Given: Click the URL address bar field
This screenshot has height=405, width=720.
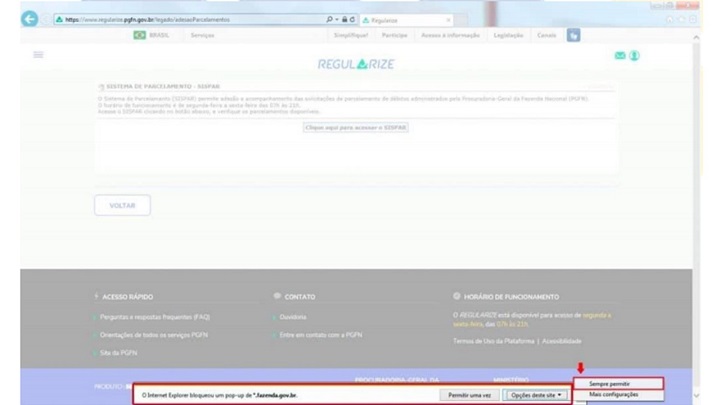Looking at the screenshot, I should click(x=200, y=19).
